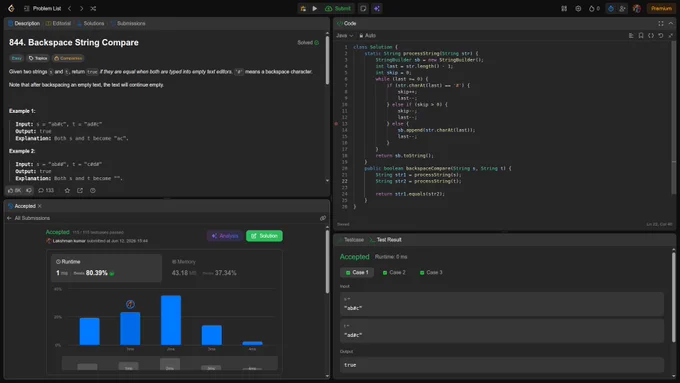Select Case 1 result
Viewport: 680px width, 383px height.
(357, 272)
